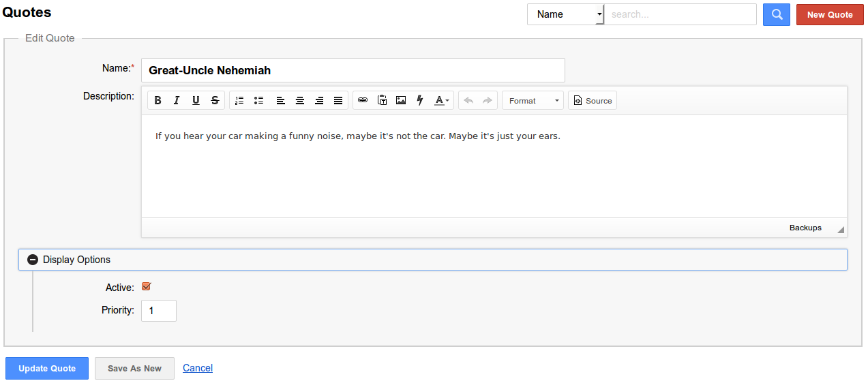Open the Name search filter dropdown
868x383 pixels.
click(x=565, y=14)
